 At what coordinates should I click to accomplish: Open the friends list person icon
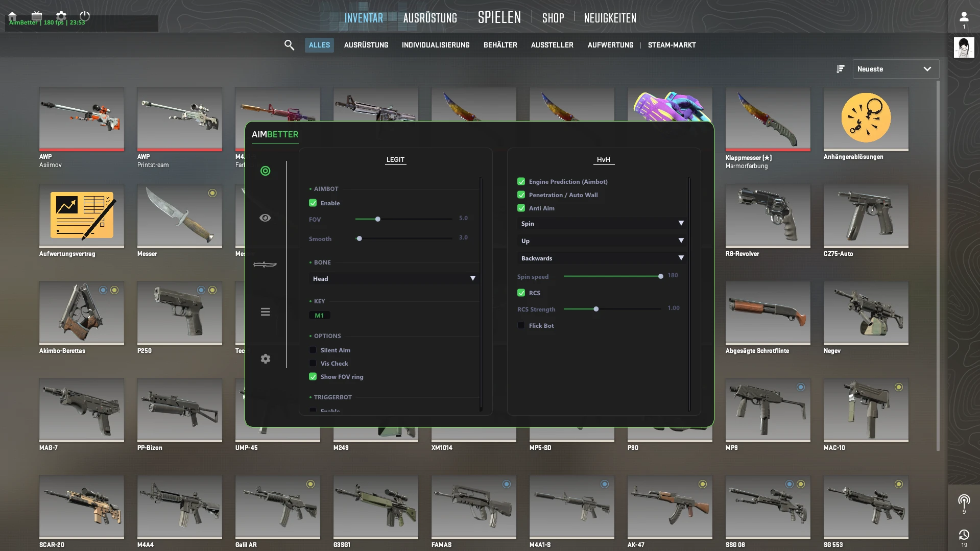click(964, 17)
